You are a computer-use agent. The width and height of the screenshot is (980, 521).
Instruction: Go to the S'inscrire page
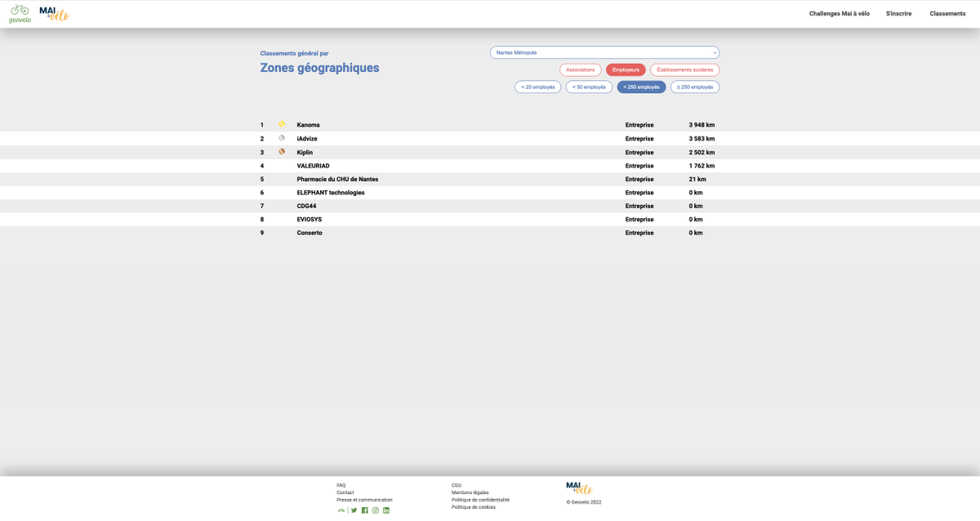[898, 14]
